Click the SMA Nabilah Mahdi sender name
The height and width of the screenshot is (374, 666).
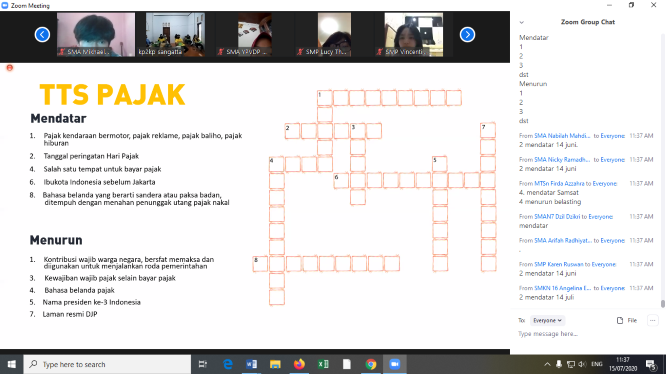pos(562,136)
